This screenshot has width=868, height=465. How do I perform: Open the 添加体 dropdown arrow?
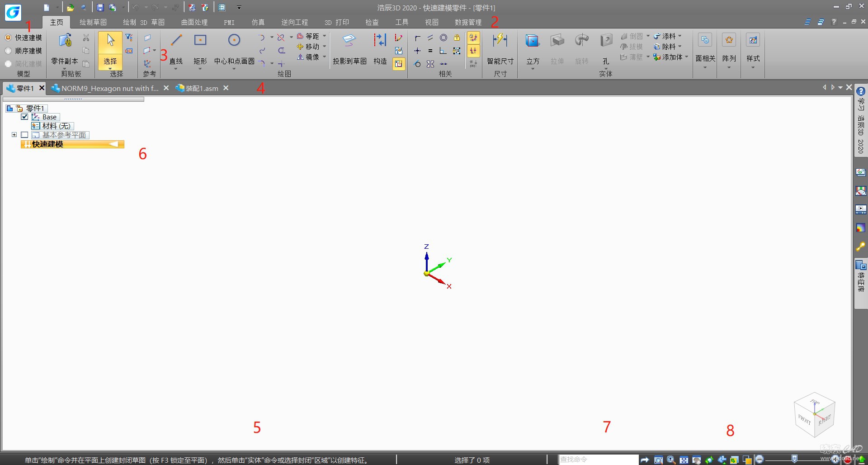tap(687, 57)
